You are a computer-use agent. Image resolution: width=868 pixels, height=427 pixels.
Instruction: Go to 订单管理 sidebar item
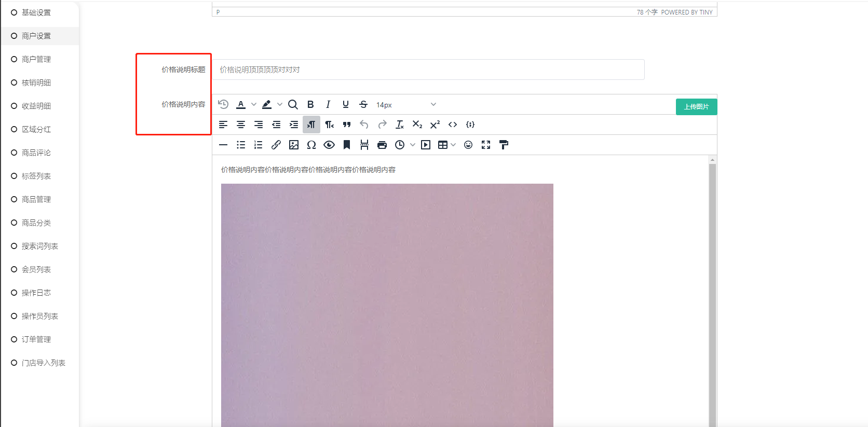[x=36, y=339]
